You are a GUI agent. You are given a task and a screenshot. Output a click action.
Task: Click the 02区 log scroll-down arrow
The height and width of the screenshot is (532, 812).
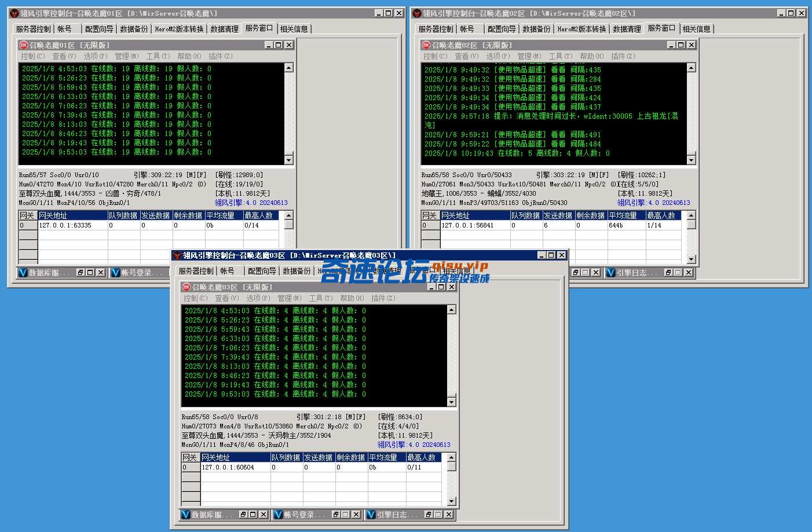[x=691, y=160]
